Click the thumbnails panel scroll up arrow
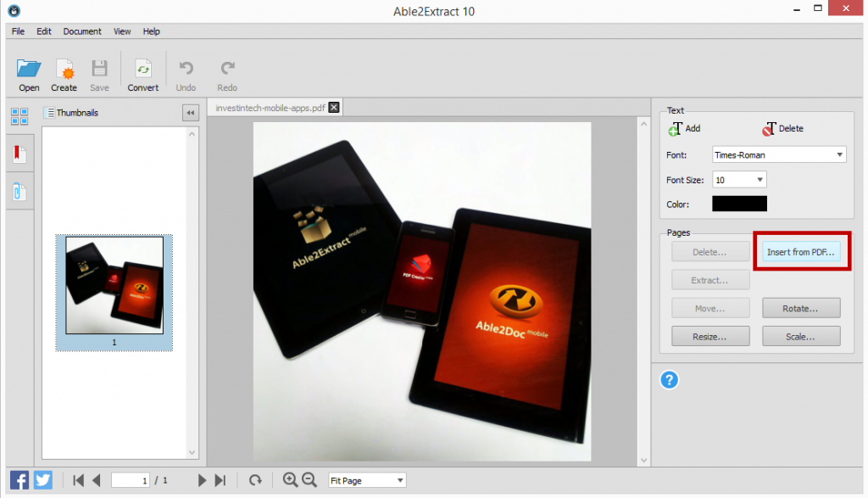 tap(192, 134)
